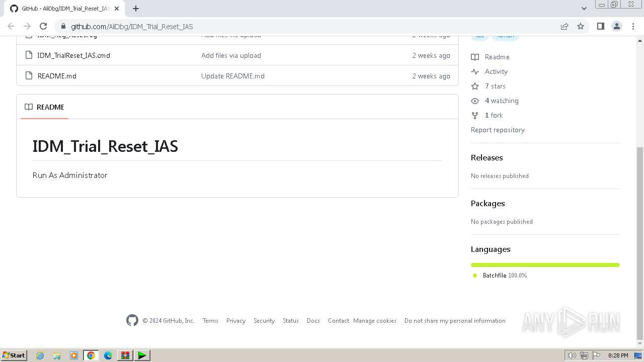
Task: Open IDM_TrialReset_IAS.cmd file
Action: (73, 55)
